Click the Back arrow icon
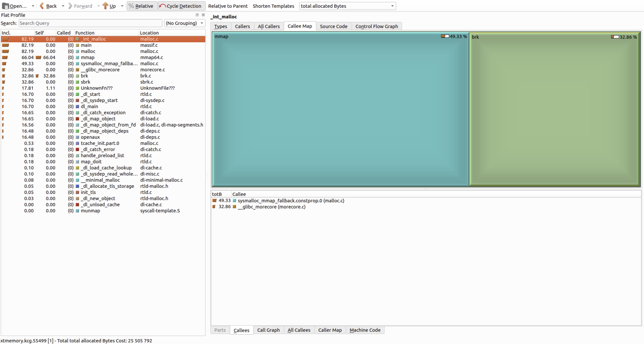The image size is (644, 344). click(x=42, y=6)
